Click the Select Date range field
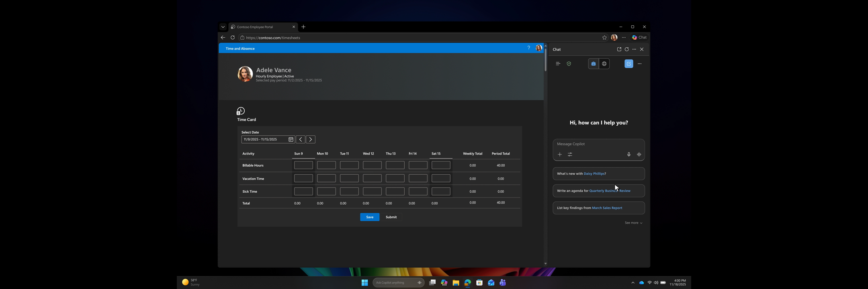This screenshot has height=289, width=868. pyautogui.click(x=268, y=139)
